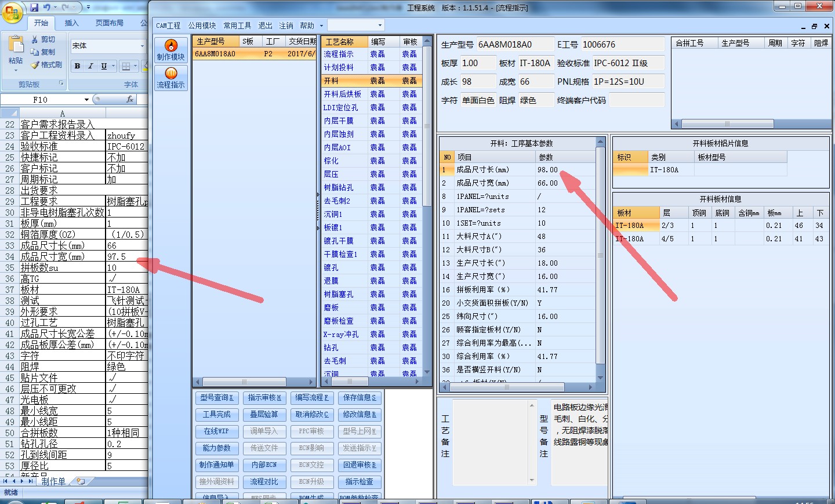Open the 公用模块 menu
The width and height of the screenshot is (835, 504).
[202, 26]
